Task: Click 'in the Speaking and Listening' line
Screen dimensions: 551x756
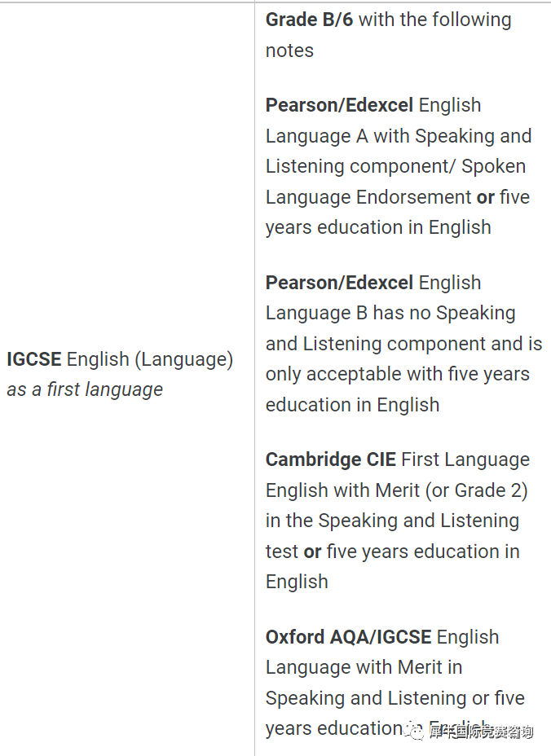Action: point(392,521)
